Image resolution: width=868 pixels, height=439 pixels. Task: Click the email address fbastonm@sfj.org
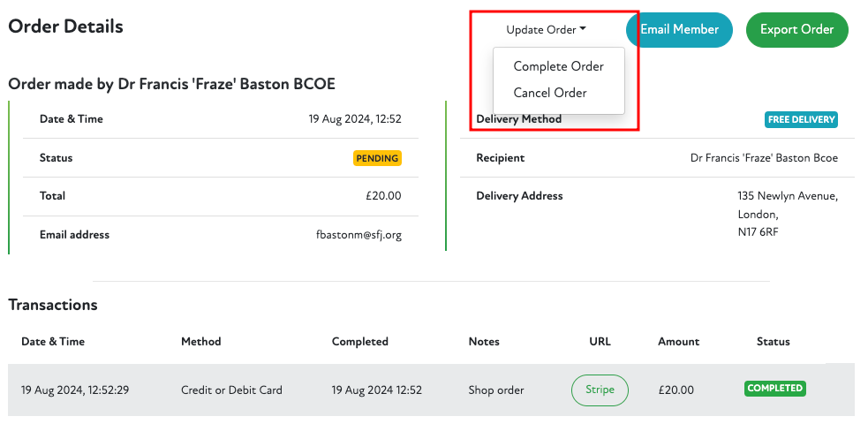359,235
